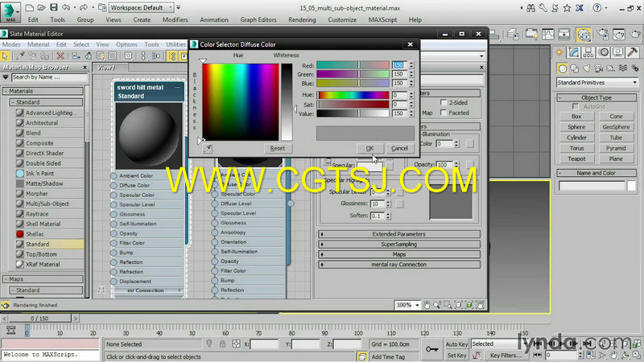Open the Motion command panel tab
The width and height of the screenshot is (644, 362).
(603, 52)
